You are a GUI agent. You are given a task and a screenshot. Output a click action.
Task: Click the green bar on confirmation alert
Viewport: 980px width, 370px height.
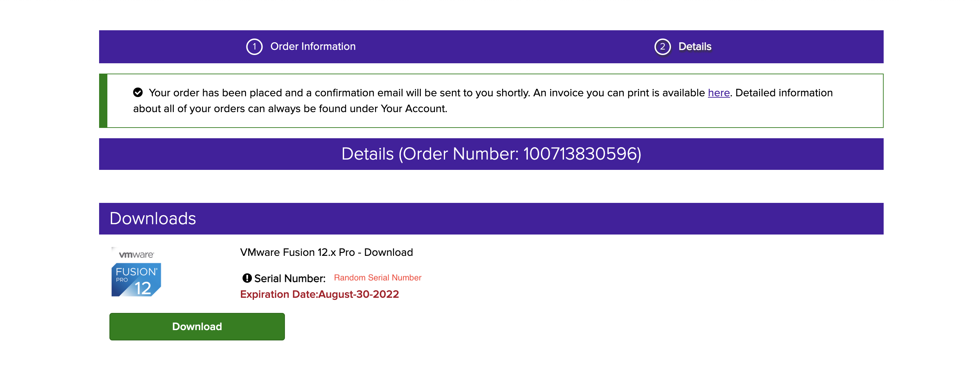pyautogui.click(x=103, y=101)
